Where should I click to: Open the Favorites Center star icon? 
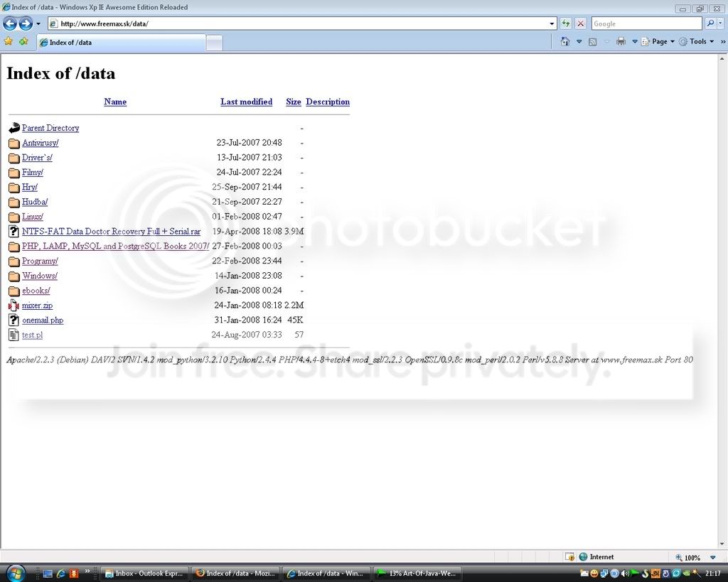click(8, 41)
